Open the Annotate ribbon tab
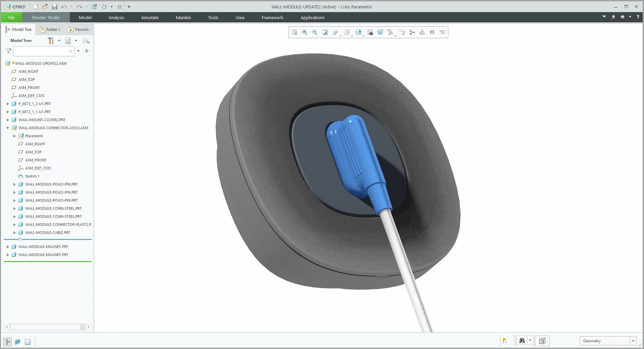Screen dimensions: 644x349 (x=150, y=17)
